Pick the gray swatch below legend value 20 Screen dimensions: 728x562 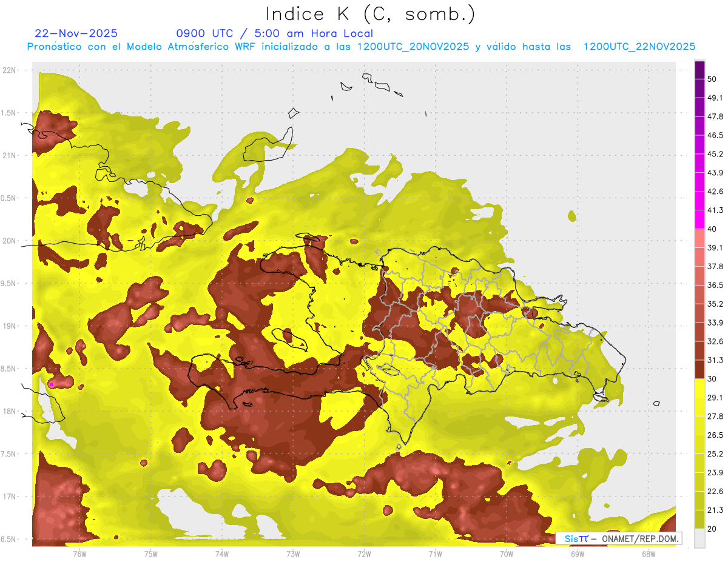(x=700, y=538)
